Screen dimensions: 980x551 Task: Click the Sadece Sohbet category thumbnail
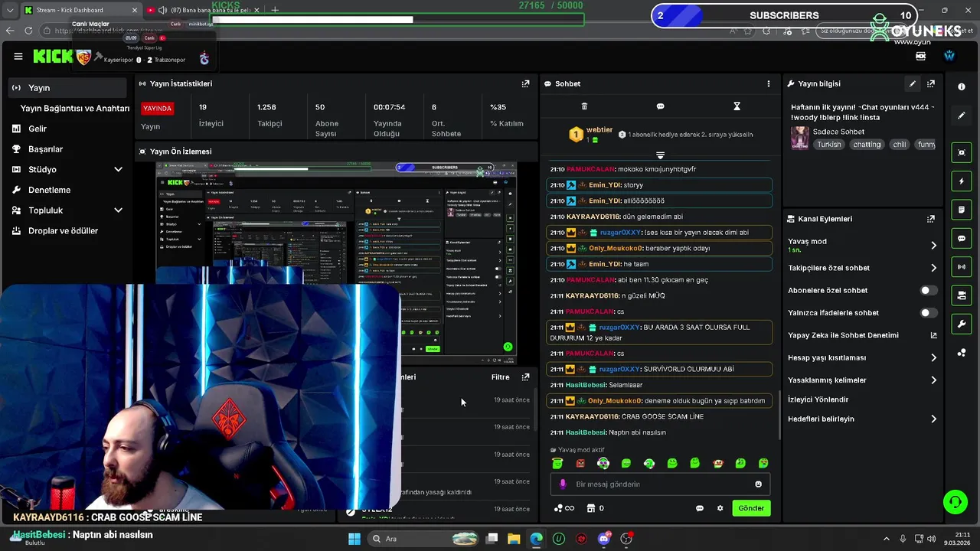(800, 138)
